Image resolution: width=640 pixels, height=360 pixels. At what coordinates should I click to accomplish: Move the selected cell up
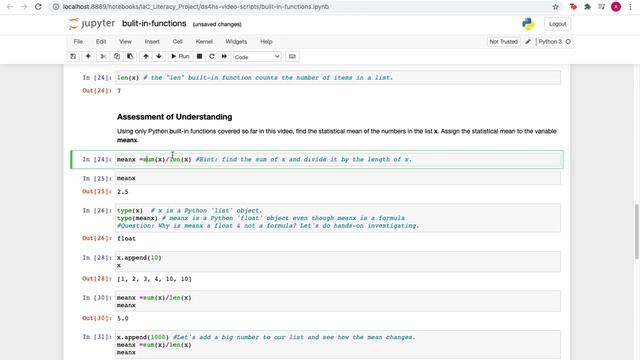(x=146, y=56)
